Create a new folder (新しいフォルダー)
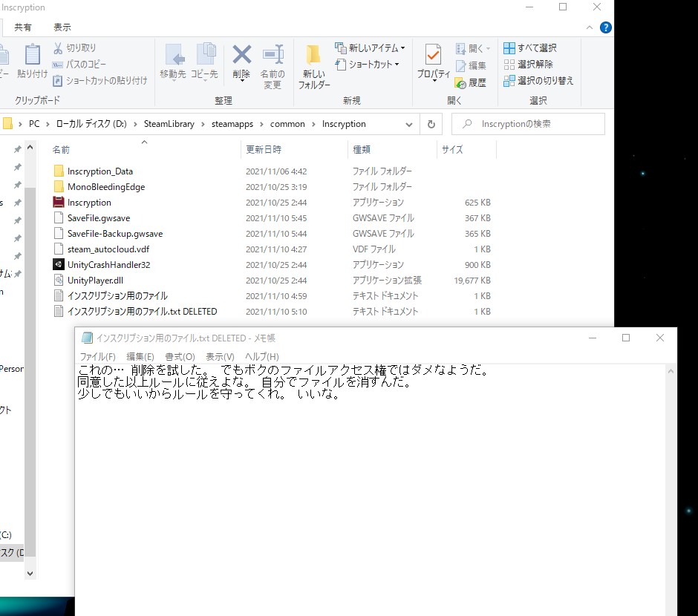This screenshot has height=616, width=698. [x=313, y=67]
